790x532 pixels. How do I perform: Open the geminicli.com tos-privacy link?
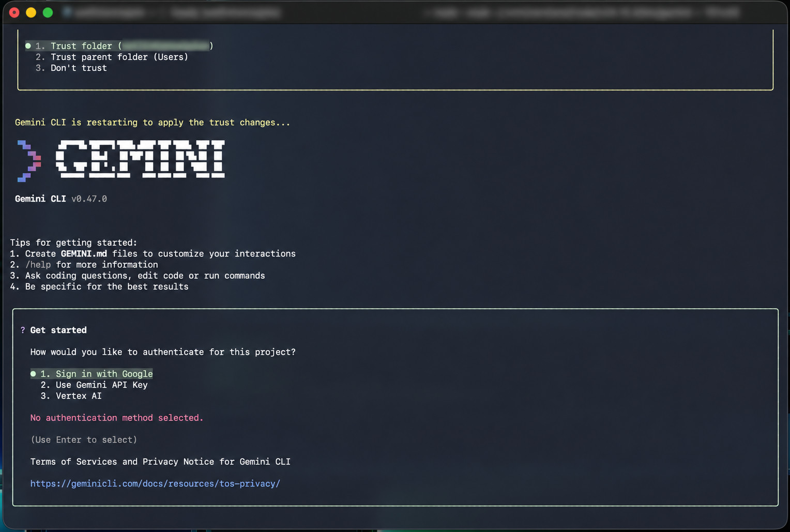click(x=155, y=483)
